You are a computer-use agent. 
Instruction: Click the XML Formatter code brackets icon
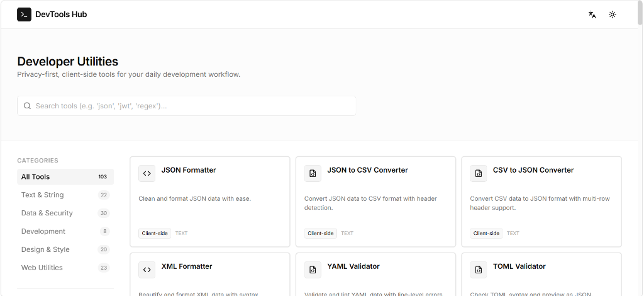tap(147, 270)
